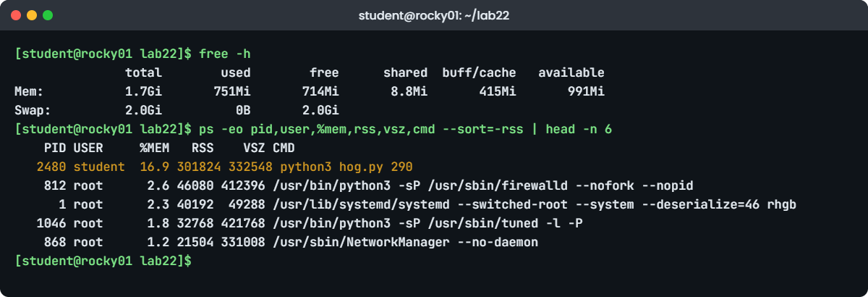868x297 pixels.
Task: Select available memory value 991Mi
Action: (x=586, y=92)
